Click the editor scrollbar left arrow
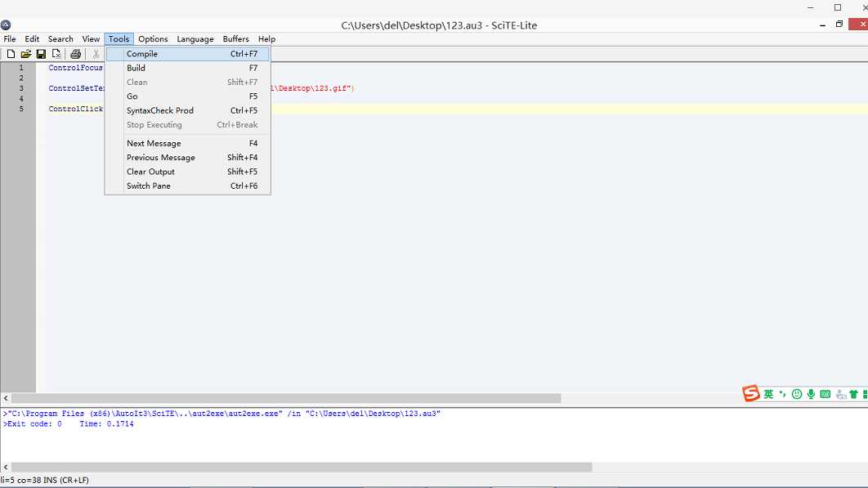Image resolution: width=868 pixels, height=488 pixels. (6, 398)
